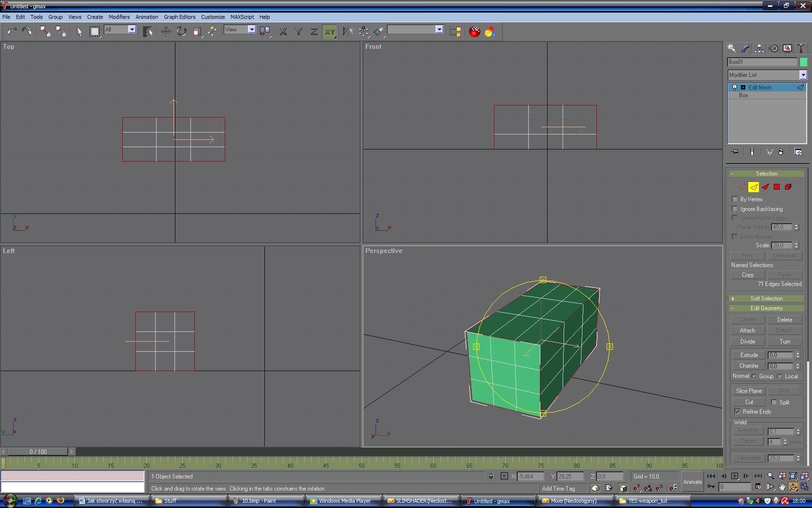Open Select by Name dialog icon
The image size is (812, 508).
(148, 31)
